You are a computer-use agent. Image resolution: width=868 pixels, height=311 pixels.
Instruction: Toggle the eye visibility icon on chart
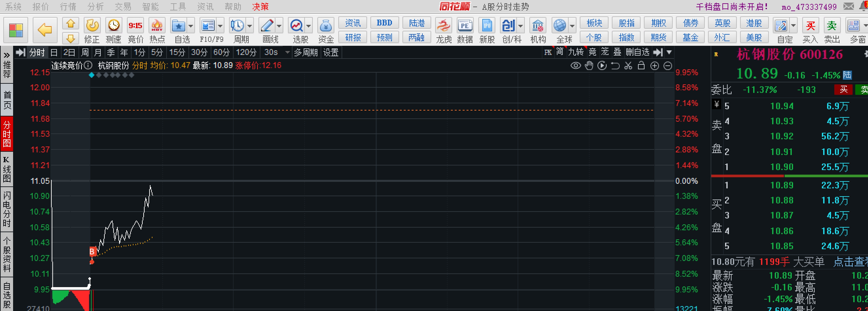point(576,66)
